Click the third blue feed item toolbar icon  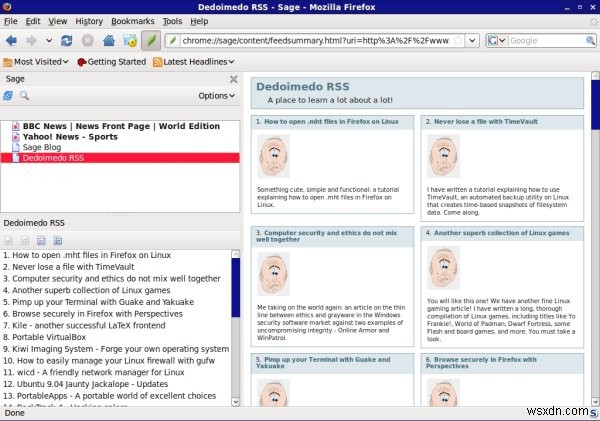41,240
